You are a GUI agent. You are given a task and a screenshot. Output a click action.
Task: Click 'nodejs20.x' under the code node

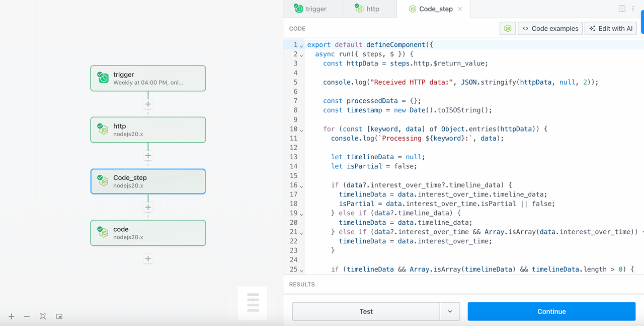[128, 237]
